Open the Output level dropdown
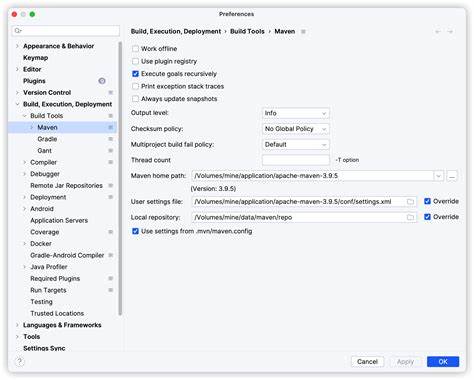This screenshot has width=474, height=380. pos(296,113)
